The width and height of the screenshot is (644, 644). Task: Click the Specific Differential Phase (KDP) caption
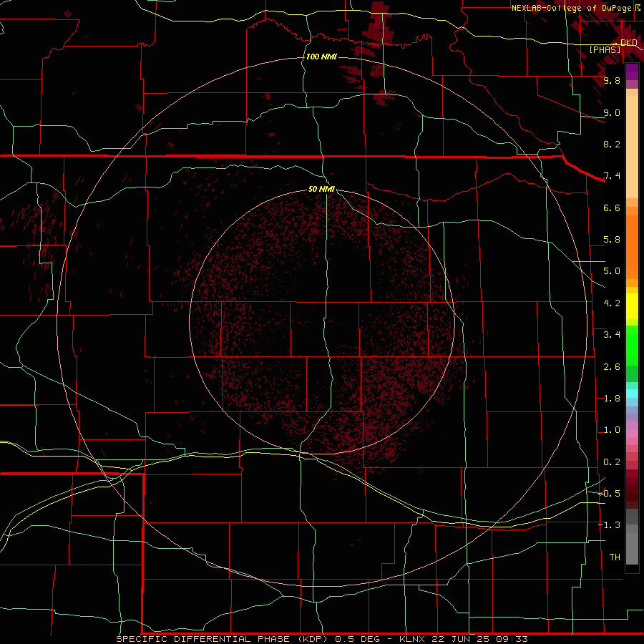(x=222, y=639)
